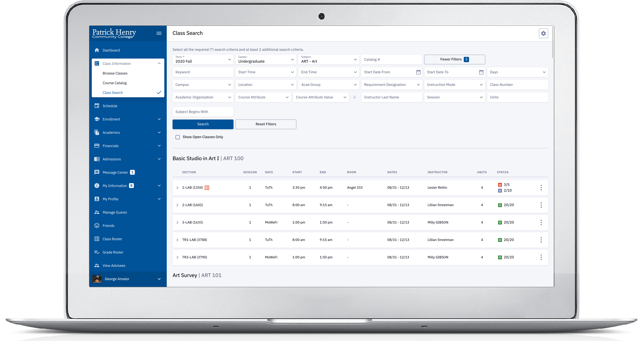This screenshot has height=341, width=644.
Task: Click the Dashboard home icon
Action: 97,50
